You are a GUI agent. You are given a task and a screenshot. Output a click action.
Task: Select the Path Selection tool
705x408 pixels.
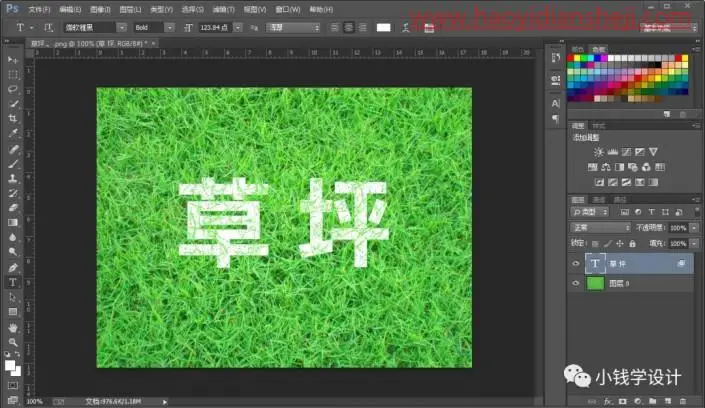(13, 297)
